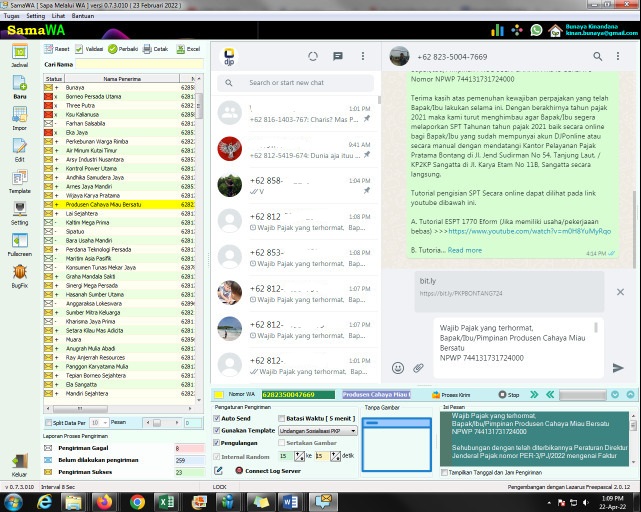The width and height of the screenshot is (641, 512).
Task: Open the Bantuan menu
Action: click(83, 17)
